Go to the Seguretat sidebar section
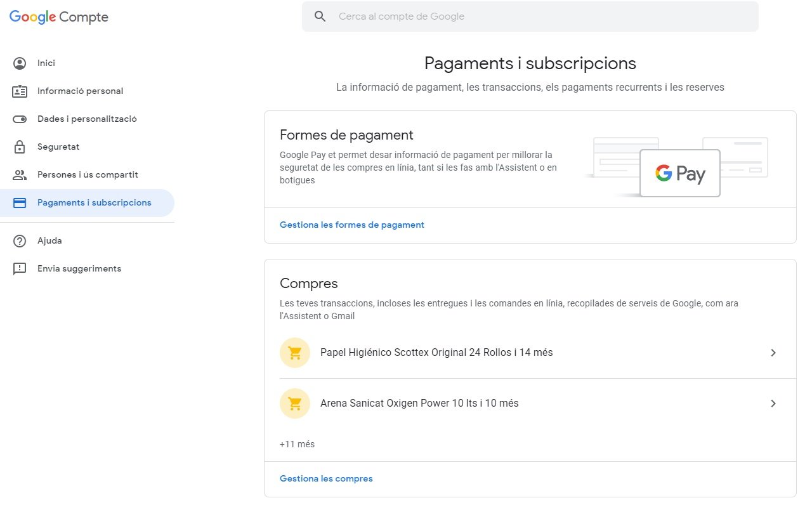 point(58,147)
